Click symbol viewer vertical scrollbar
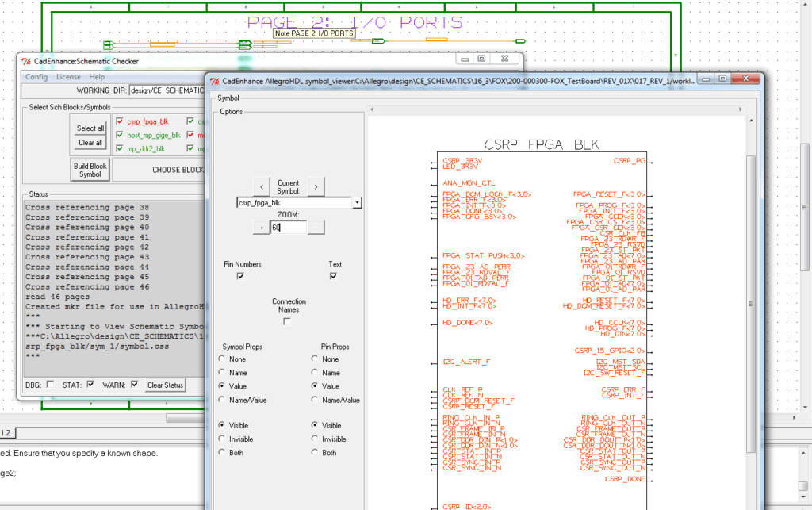 pyautogui.click(x=751, y=304)
